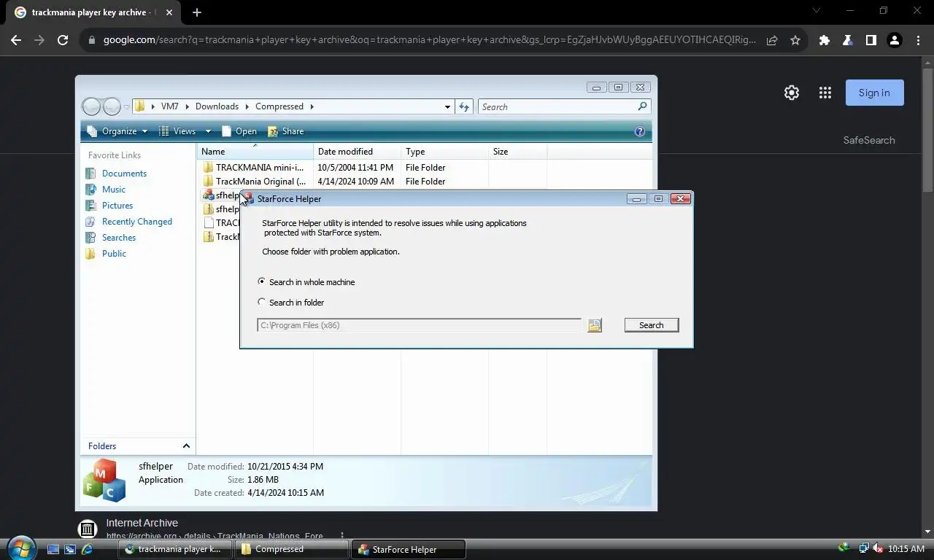Image resolution: width=934 pixels, height=560 pixels.
Task: Sort by the Date modified column header
Action: (357, 152)
